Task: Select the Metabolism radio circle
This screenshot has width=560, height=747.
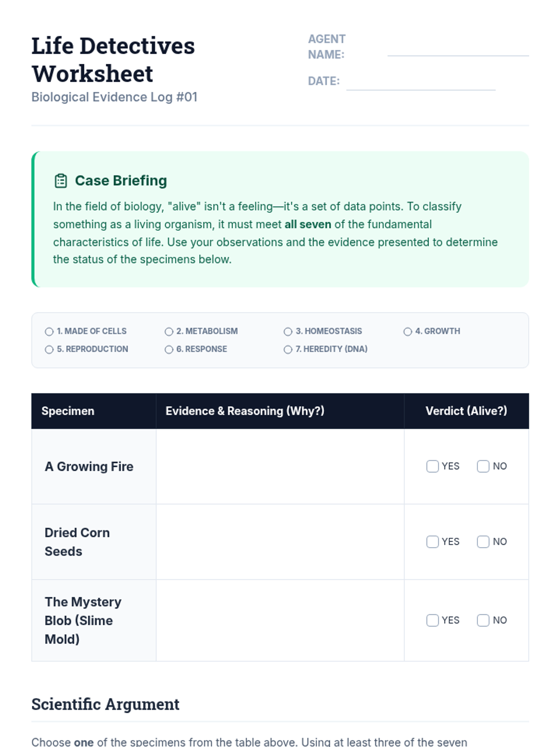Action: coord(169,331)
